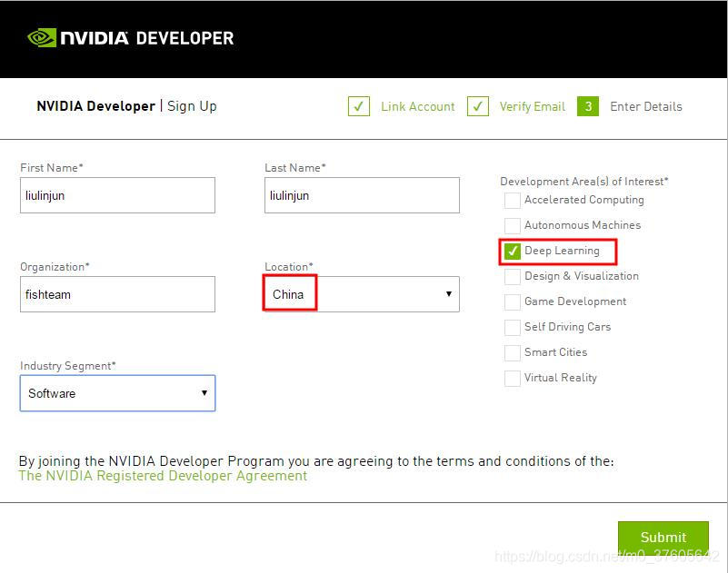Select the Game Development checkbox
Screen dimensions: 728x573
pos(512,302)
